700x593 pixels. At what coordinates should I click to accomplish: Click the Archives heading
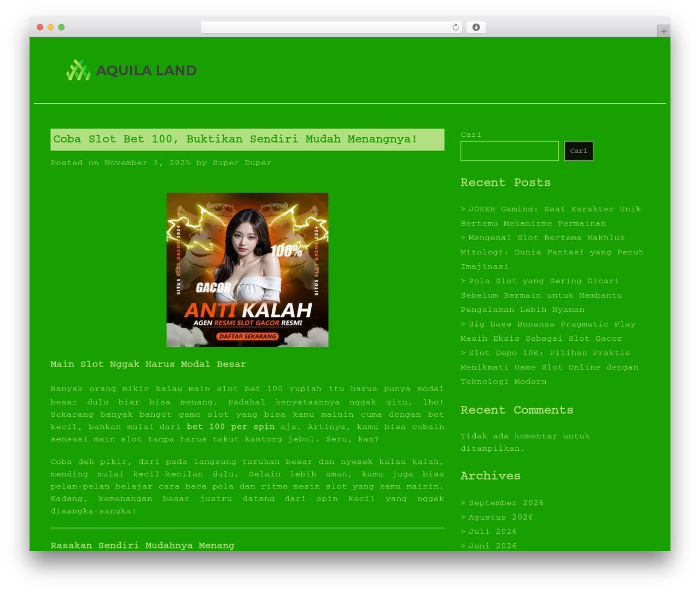[x=491, y=476]
